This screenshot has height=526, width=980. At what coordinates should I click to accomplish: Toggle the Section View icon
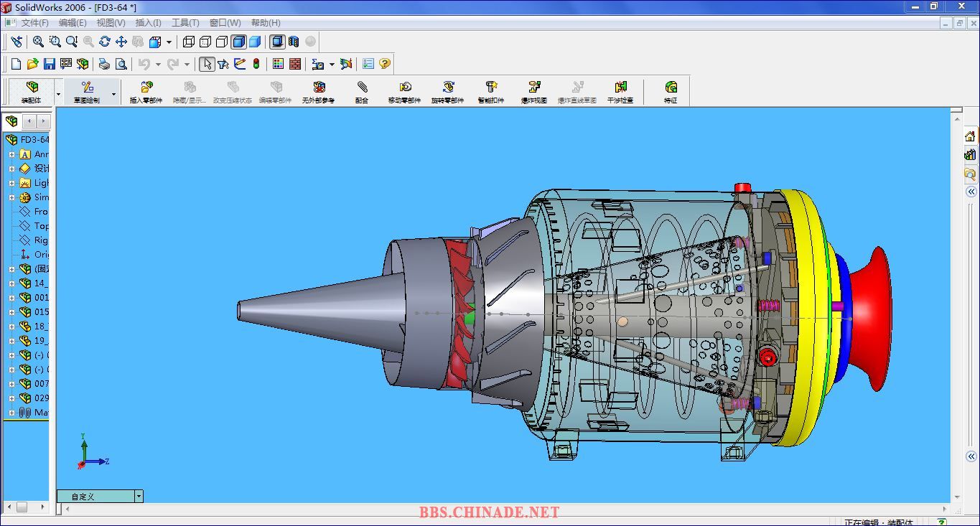(x=294, y=42)
